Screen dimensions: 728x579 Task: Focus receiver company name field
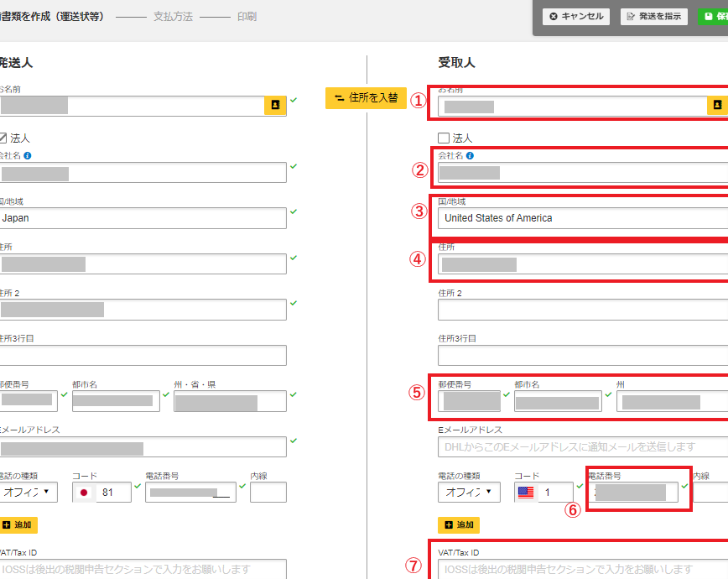[x=583, y=172]
